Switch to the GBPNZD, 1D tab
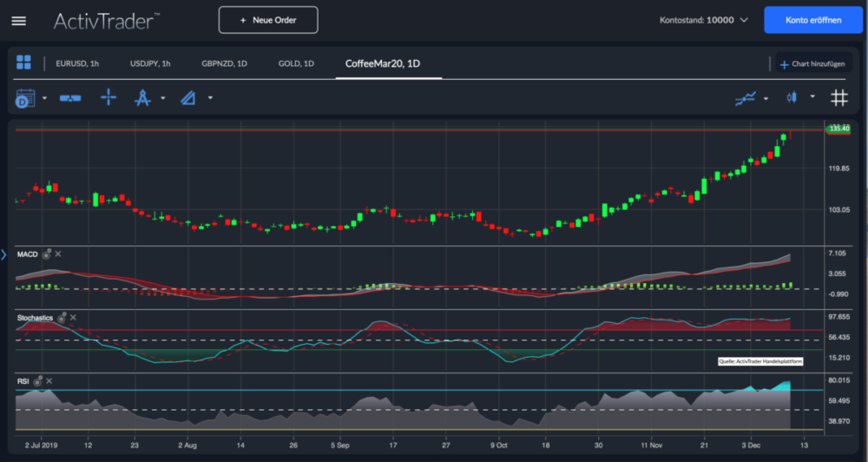Image resolution: width=868 pixels, height=462 pixels. click(x=224, y=63)
